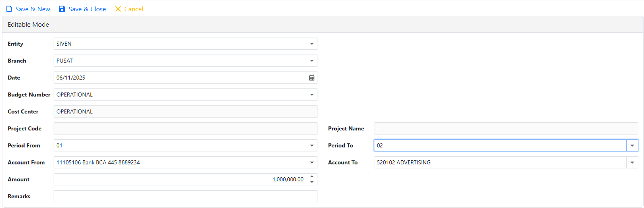Screen dimensions: 644x208
Task: Click the Entity field showing SIVEN
Action: (x=180, y=44)
